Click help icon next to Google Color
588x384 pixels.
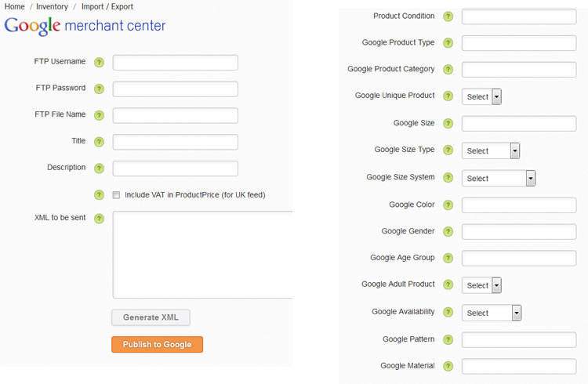click(x=448, y=205)
